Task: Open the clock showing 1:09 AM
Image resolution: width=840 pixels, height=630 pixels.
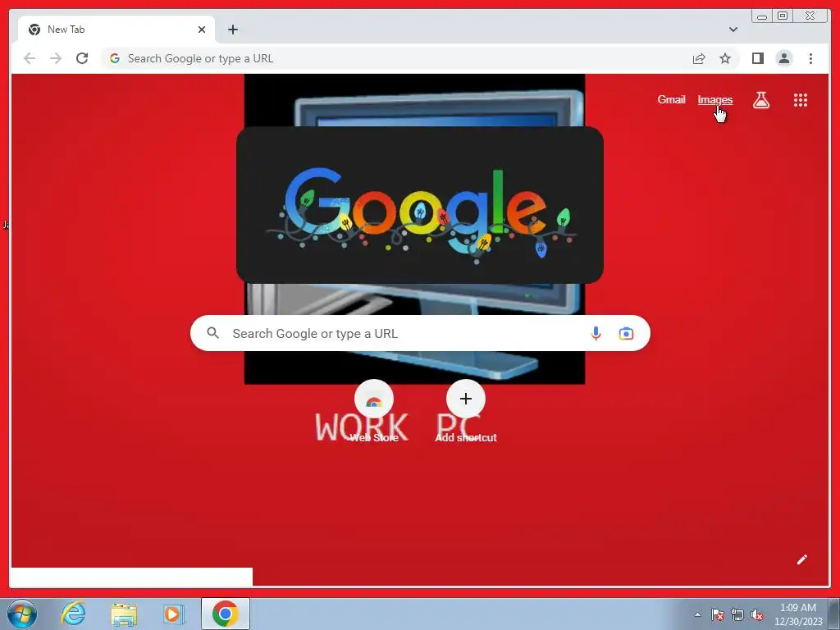Action: pyautogui.click(x=798, y=614)
